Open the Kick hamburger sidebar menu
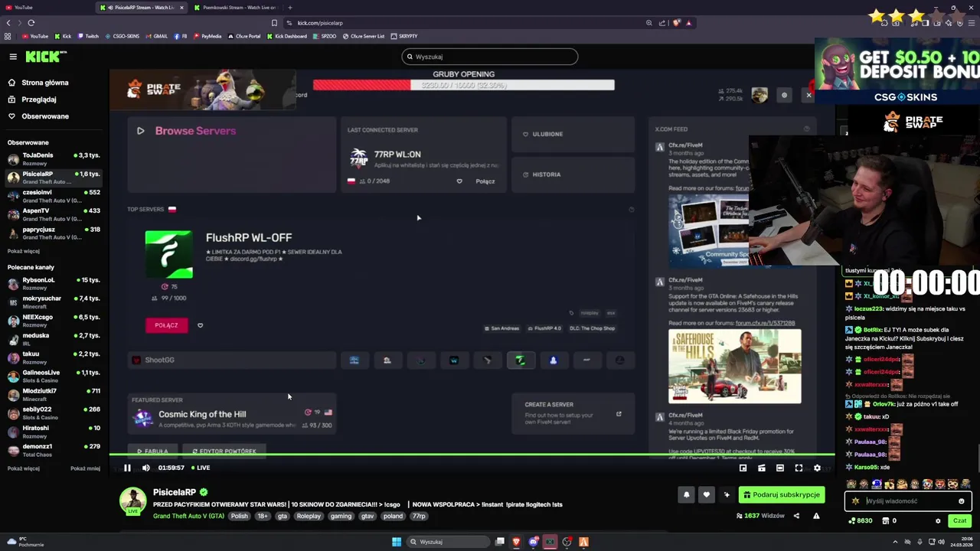The height and width of the screenshot is (551, 980). tap(13, 57)
